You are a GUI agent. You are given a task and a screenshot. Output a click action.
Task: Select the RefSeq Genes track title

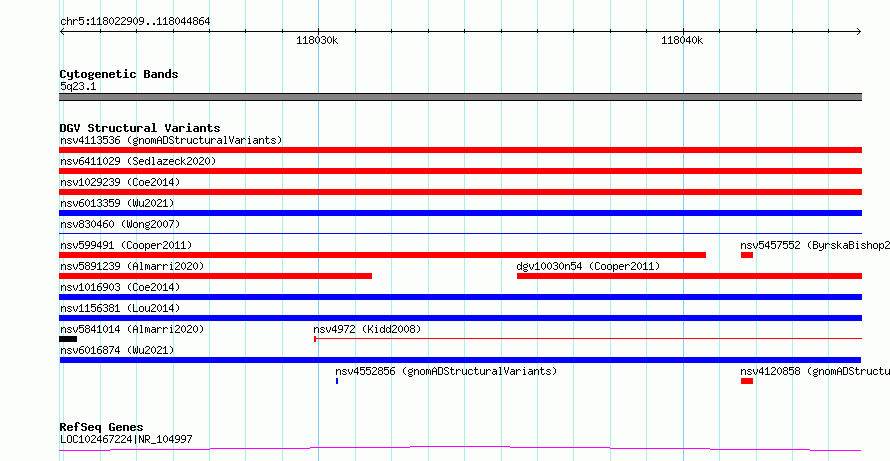coord(102,427)
